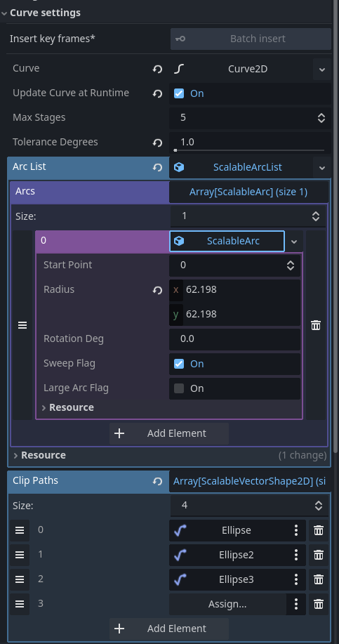This screenshot has width=339, height=644.
Task: Click the ScalableArc resource cube icon
Action: [x=179, y=241]
